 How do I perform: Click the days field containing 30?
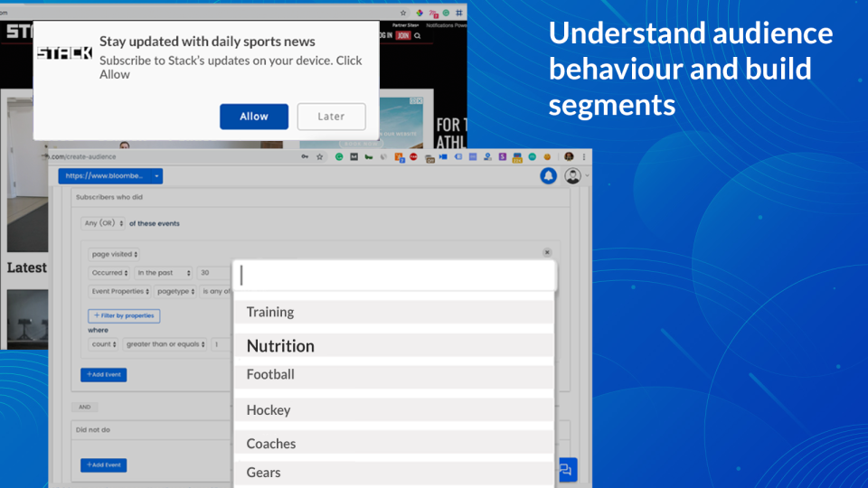click(x=213, y=273)
